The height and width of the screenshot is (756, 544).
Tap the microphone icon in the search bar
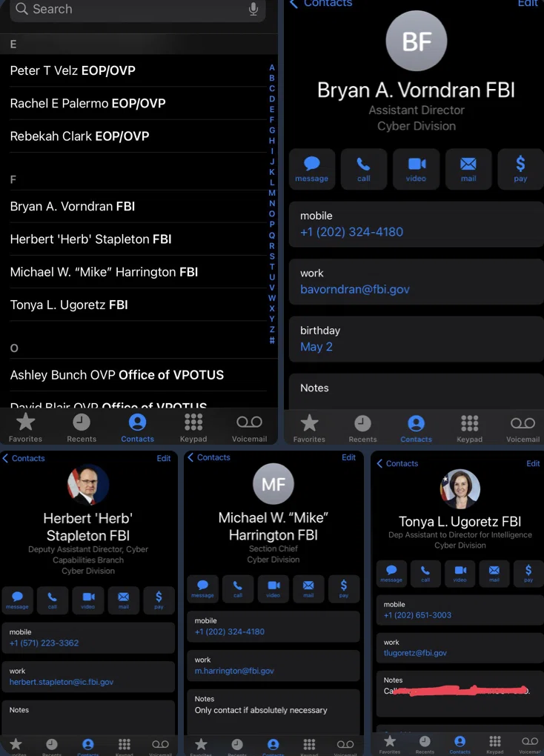coord(253,9)
